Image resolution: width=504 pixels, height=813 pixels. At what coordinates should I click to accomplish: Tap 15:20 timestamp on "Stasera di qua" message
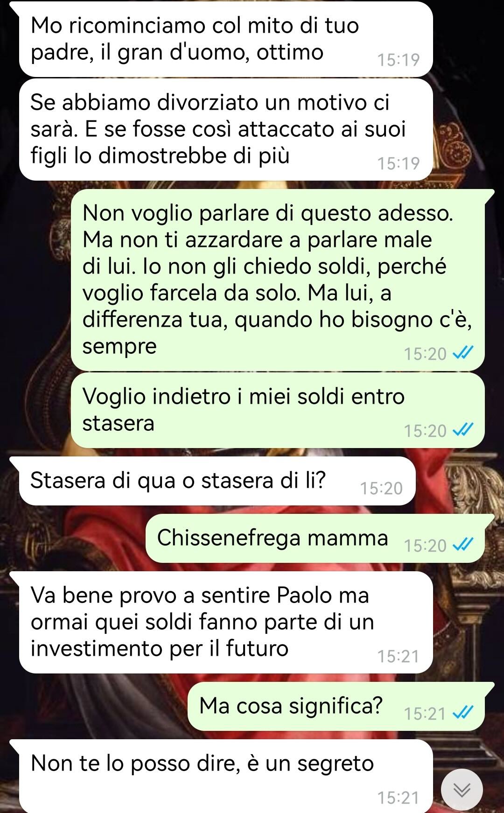tap(381, 488)
